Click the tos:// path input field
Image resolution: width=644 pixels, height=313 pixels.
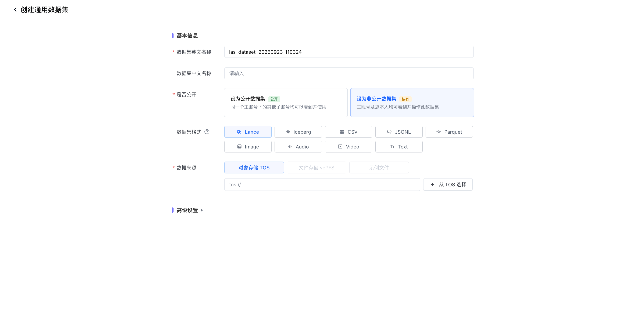322,184
